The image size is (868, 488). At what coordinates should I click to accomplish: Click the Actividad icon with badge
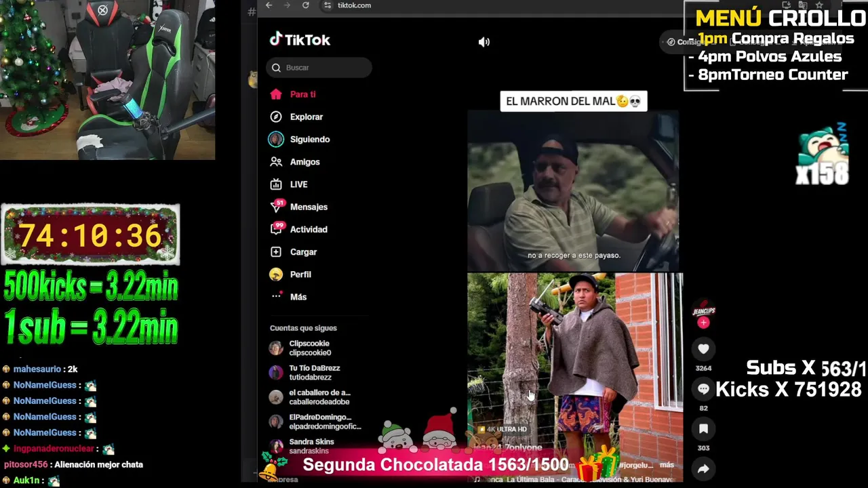(x=276, y=228)
